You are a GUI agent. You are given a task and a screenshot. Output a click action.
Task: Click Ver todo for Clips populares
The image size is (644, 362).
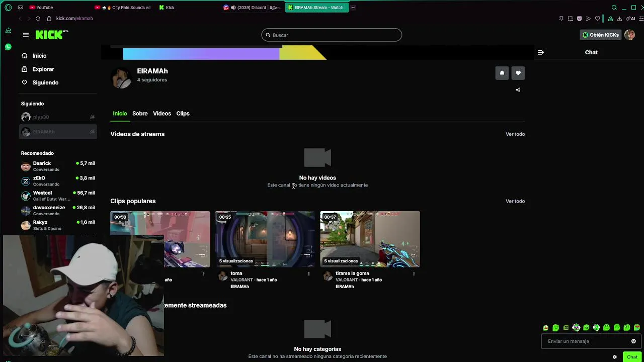pos(515,201)
